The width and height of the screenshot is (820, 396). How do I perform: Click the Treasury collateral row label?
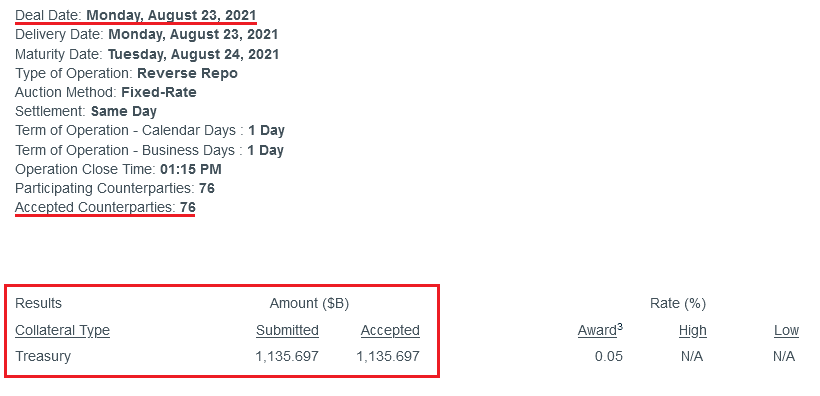point(43,356)
